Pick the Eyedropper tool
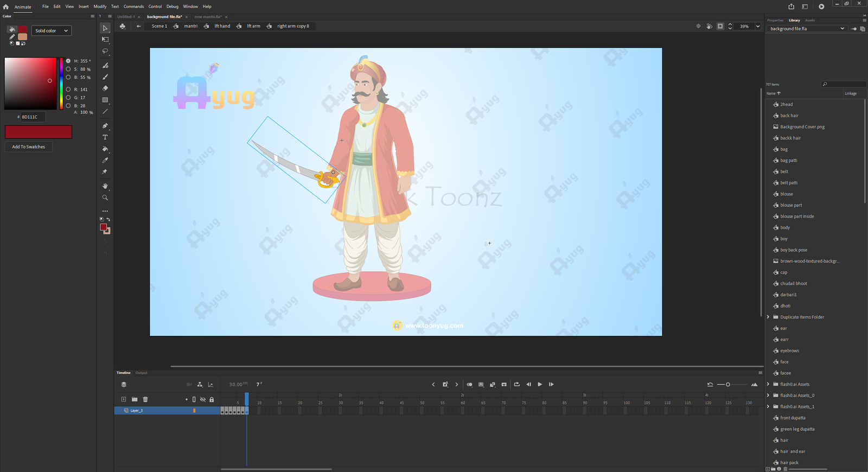868x472 pixels. [x=105, y=161]
